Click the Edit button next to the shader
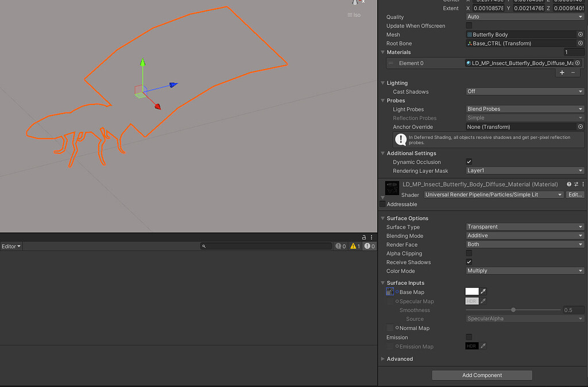588x387 pixels. click(575, 194)
